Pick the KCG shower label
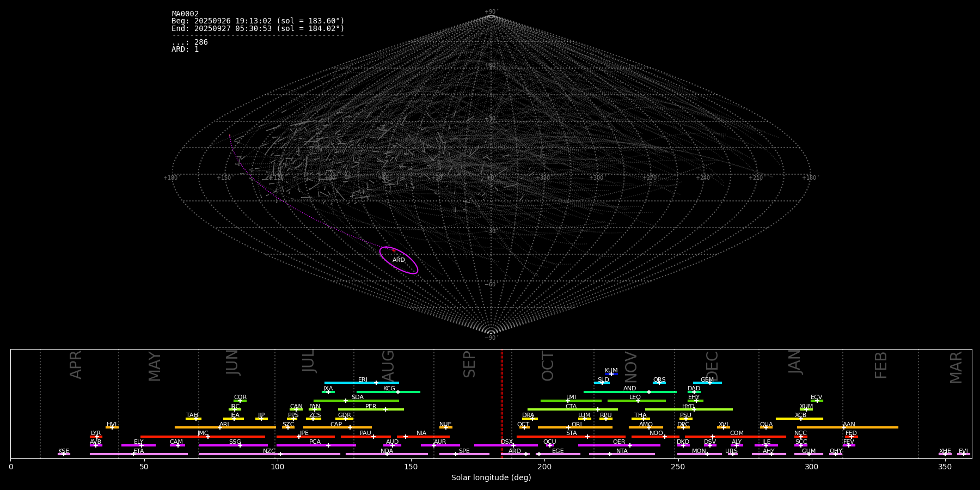This screenshot has height=490, width=980. (x=389, y=389)
